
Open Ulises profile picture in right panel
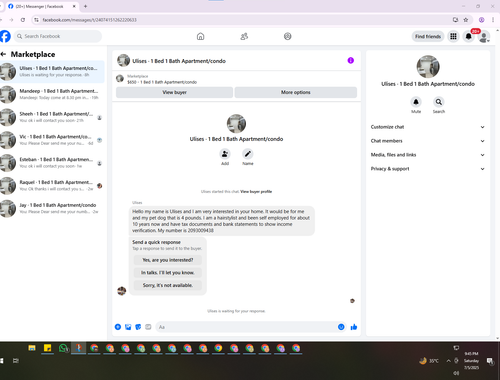pos(428,67)
